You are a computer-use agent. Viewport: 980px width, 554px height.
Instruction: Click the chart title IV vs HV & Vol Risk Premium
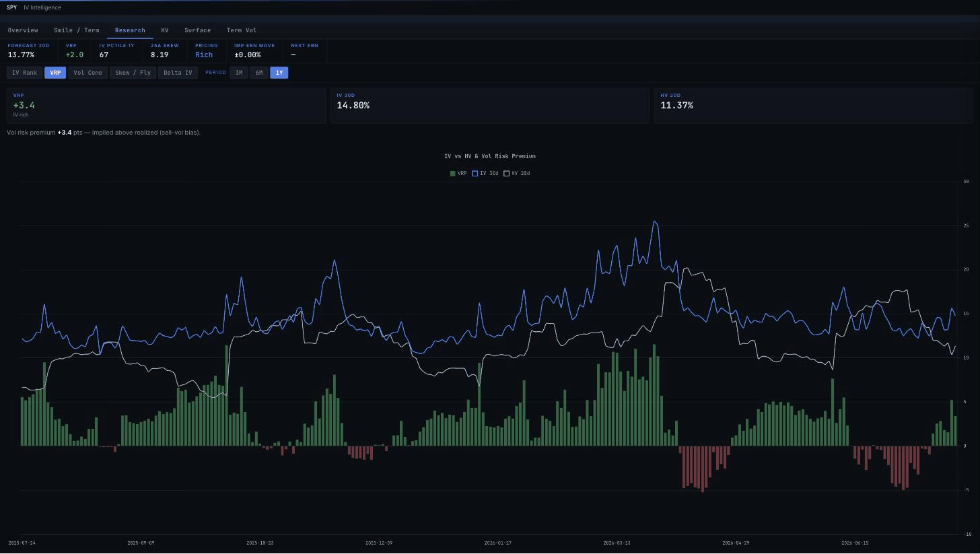(490, 156)
